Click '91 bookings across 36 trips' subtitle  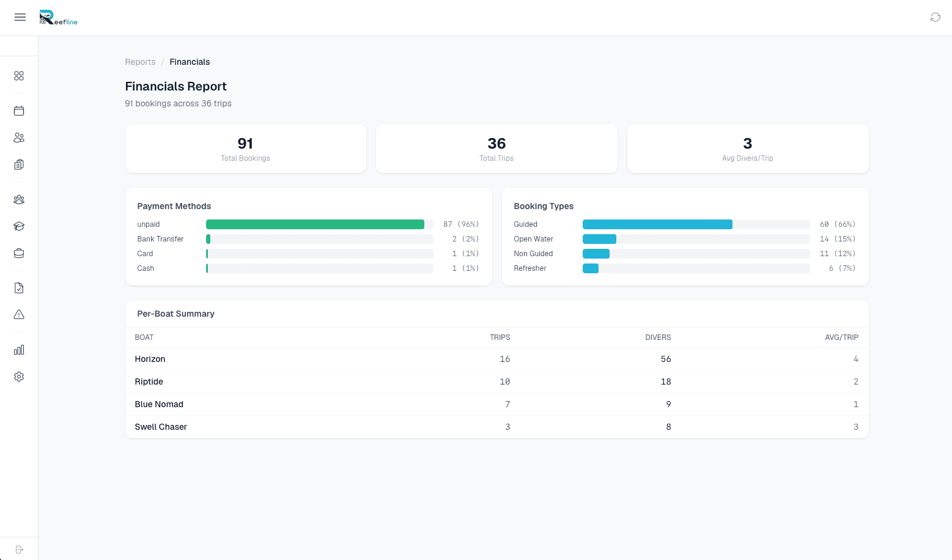coord(178,103)
